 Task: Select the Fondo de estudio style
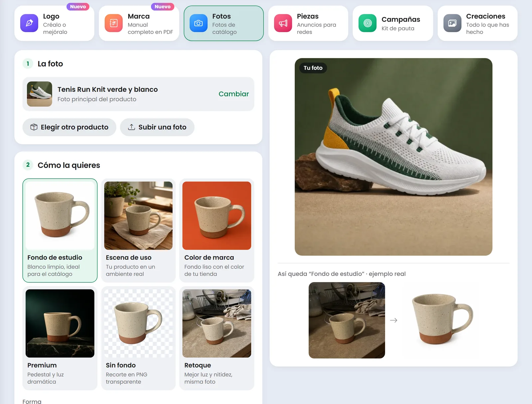coord(60,231)
